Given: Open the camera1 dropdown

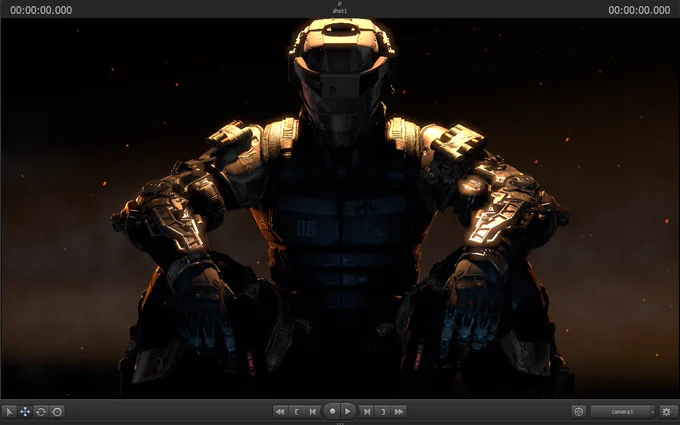Looking at the screenshot, I should [x=622, y=411].
